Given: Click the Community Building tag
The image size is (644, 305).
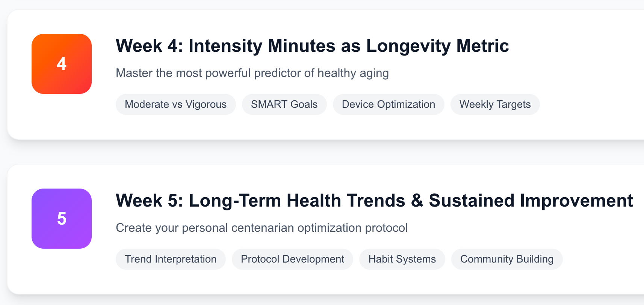Looking at the screenshot, I should pyautogui.click(x=506, y=259).
